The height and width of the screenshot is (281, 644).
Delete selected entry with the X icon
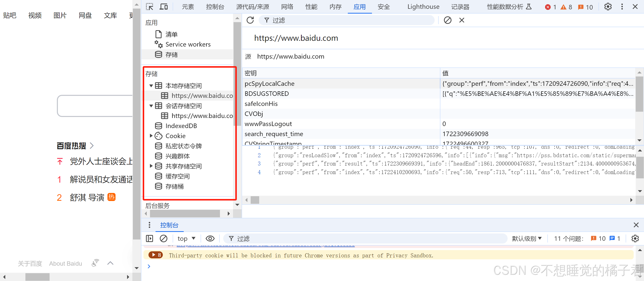[x=462, y=20]
